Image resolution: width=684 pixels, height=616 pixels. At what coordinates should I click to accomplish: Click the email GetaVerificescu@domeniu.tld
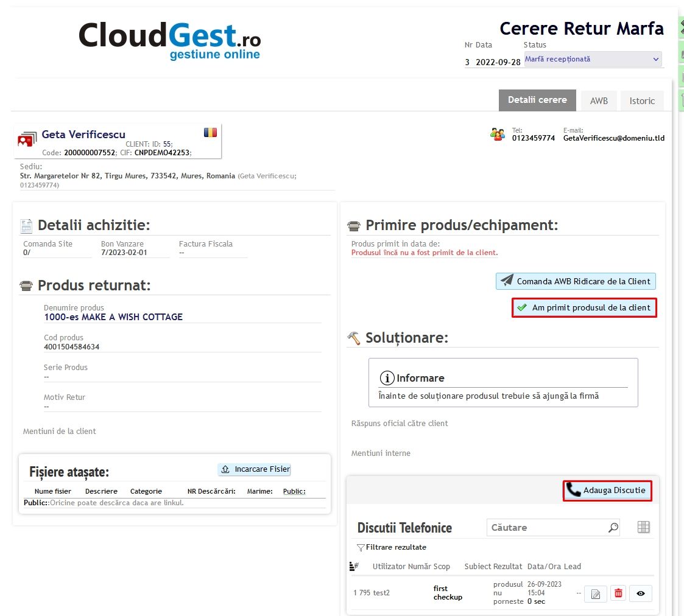click(x=614, y=138)
